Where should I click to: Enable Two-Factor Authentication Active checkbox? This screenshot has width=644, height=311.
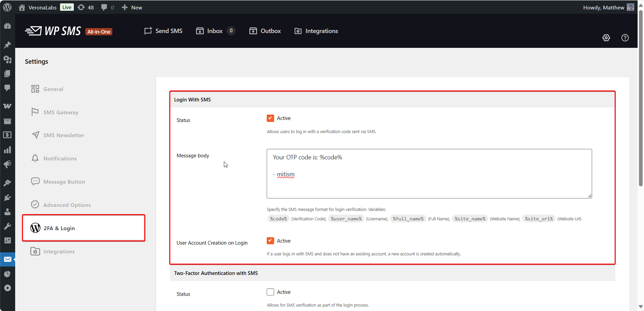click(270, 292)
